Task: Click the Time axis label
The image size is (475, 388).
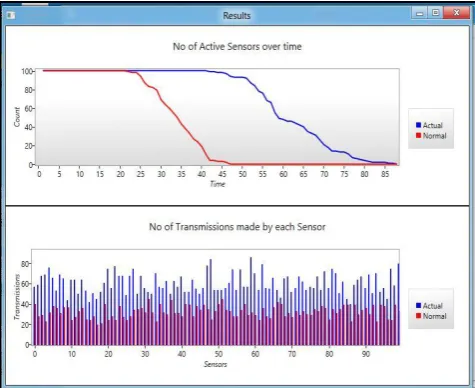Action: click(x=217, y=184)
